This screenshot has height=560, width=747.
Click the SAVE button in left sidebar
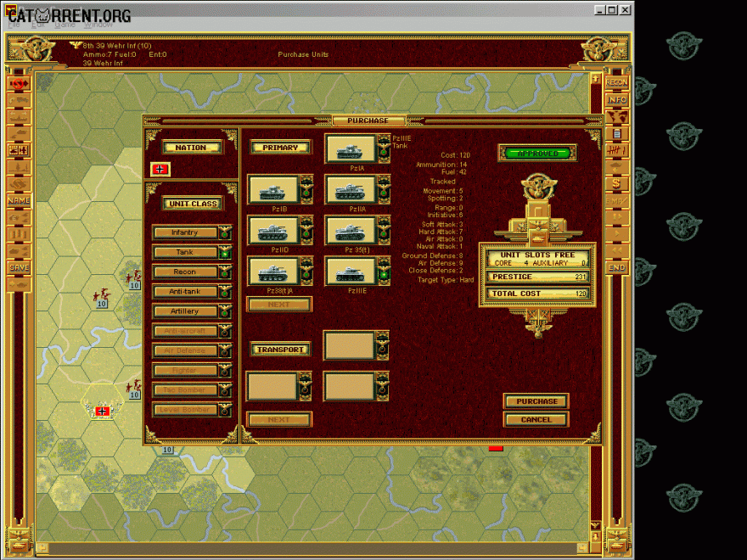(19, 267)
